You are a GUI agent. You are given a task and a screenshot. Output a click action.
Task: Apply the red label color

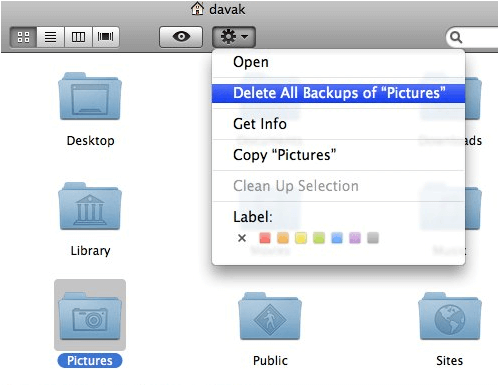(265, 238)
